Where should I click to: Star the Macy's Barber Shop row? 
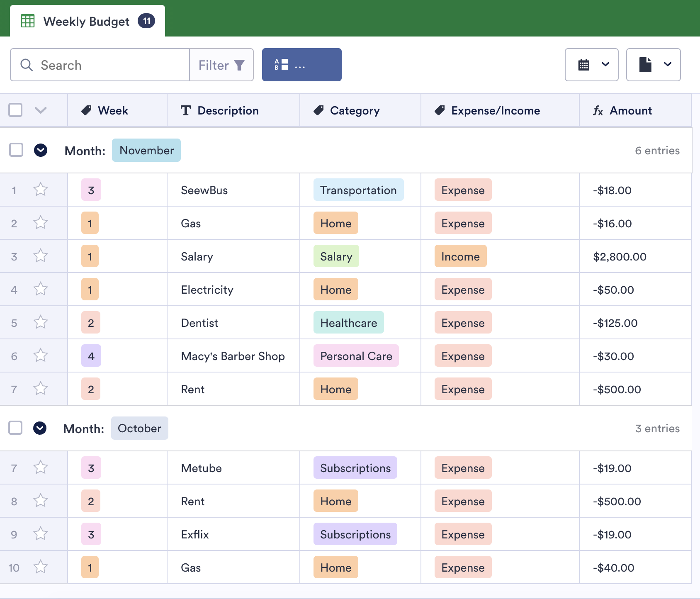pos(41,356)
